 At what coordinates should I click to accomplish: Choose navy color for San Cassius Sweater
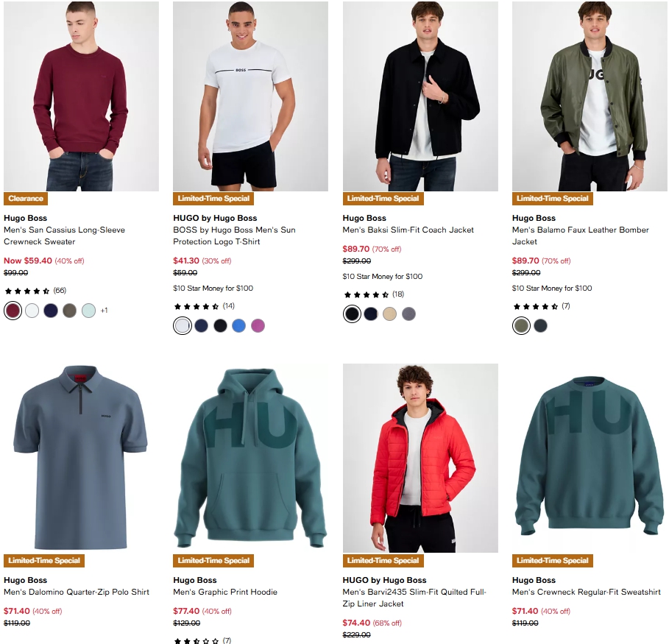pyautogui.click(x=51, y=311)
